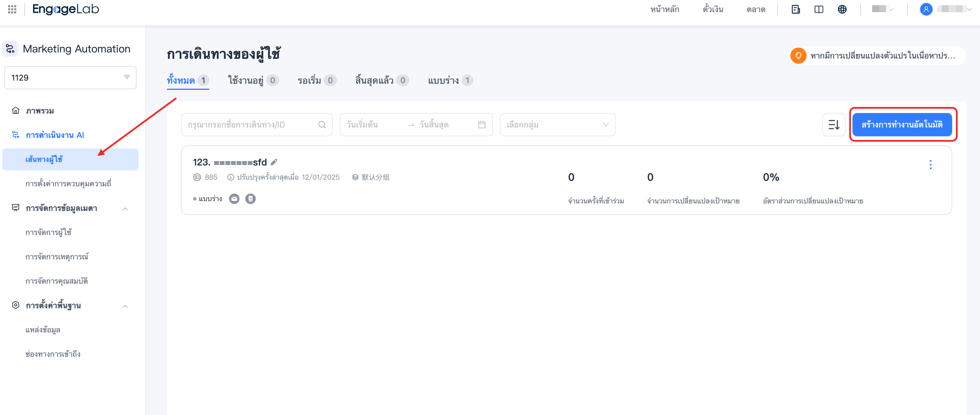The width and height of the screenshot is (980, 415).
Task: Open the documentation book icon in header
Action: pos(819,9)
